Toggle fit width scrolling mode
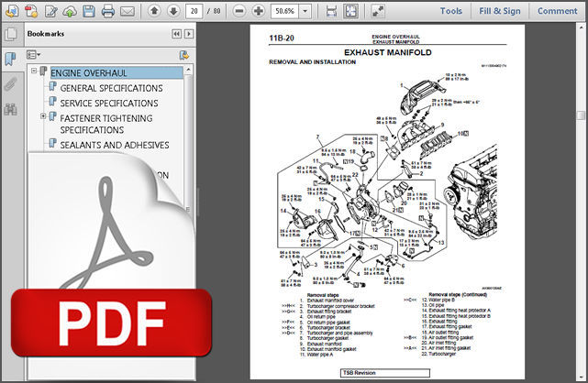 tap(331, 11)
